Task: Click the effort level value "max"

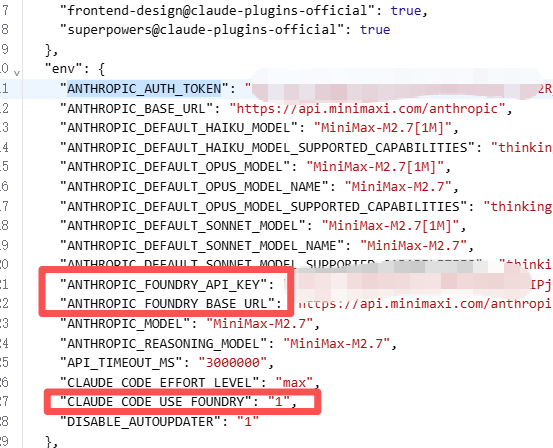Action: (x=294, y=382)
